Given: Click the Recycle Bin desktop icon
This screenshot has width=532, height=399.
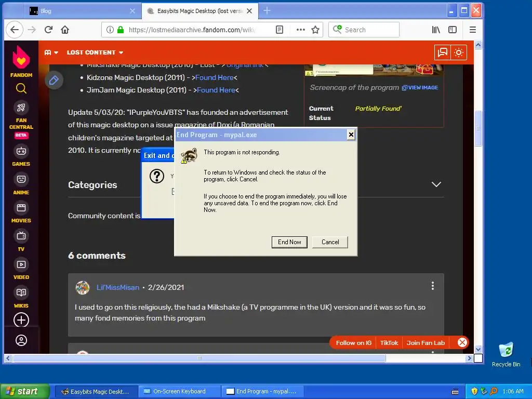Looking at the screenshot, I should tap(506, 354).
